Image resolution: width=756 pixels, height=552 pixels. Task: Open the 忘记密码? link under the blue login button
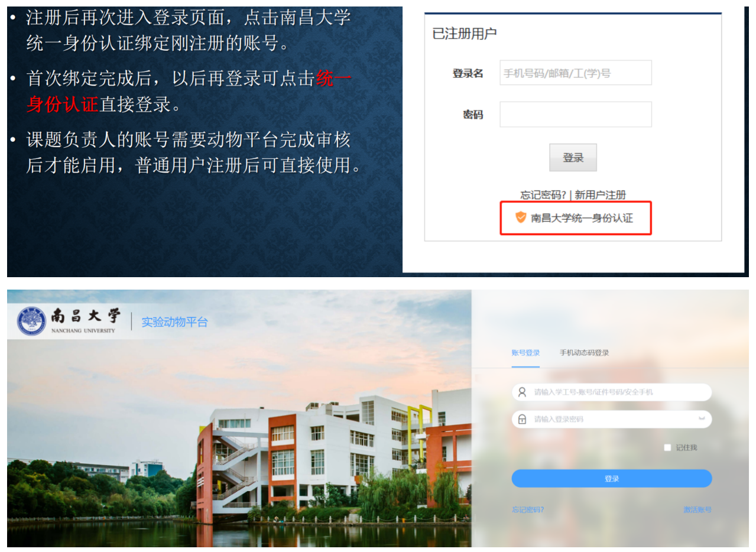pos(527,509)
